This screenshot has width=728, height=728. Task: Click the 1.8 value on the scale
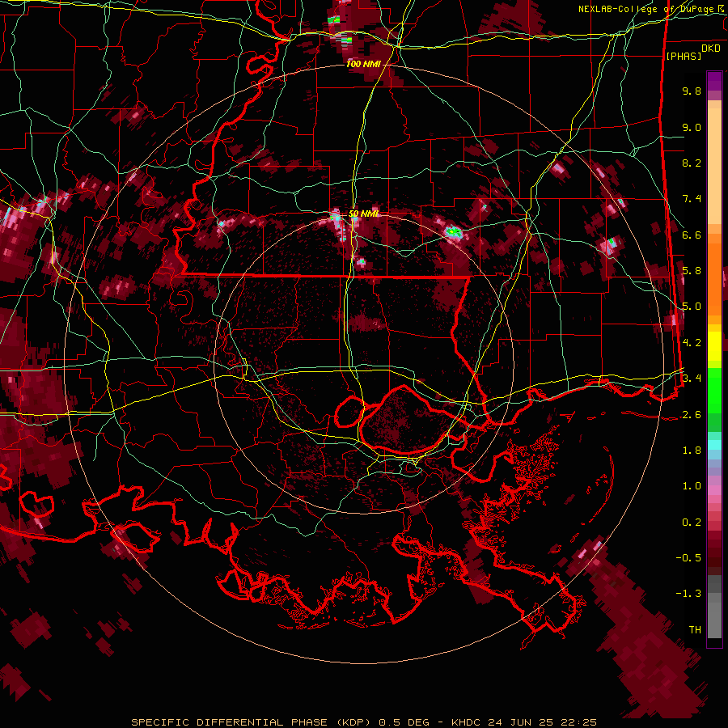click(692, 451)
